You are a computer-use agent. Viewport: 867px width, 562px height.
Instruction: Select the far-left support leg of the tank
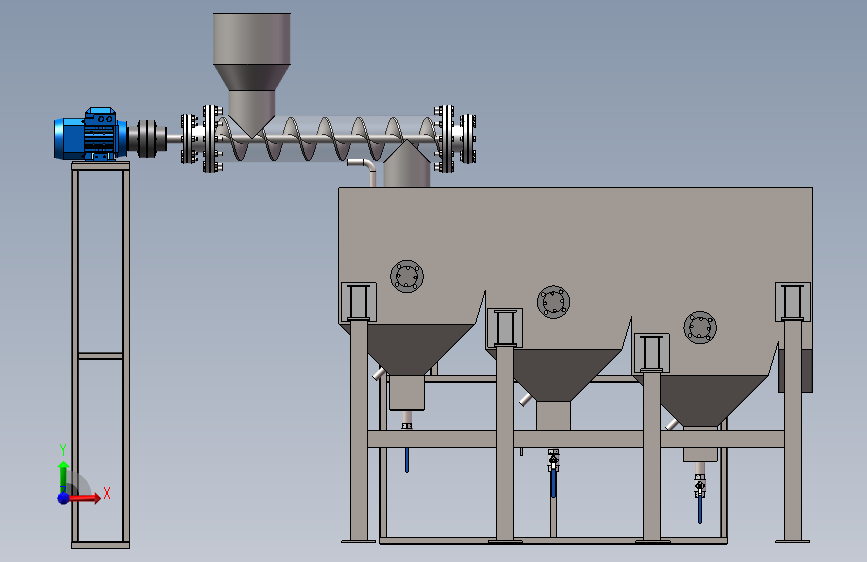(x=359, y=430)
